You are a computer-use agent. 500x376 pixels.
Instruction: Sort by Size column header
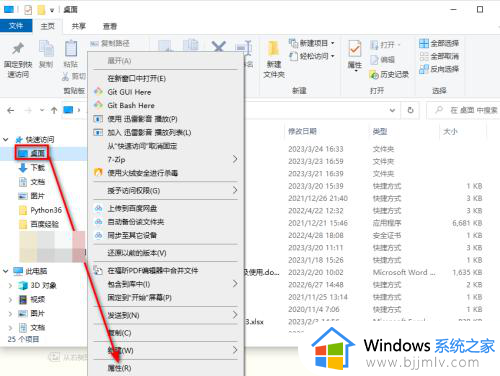450,132
